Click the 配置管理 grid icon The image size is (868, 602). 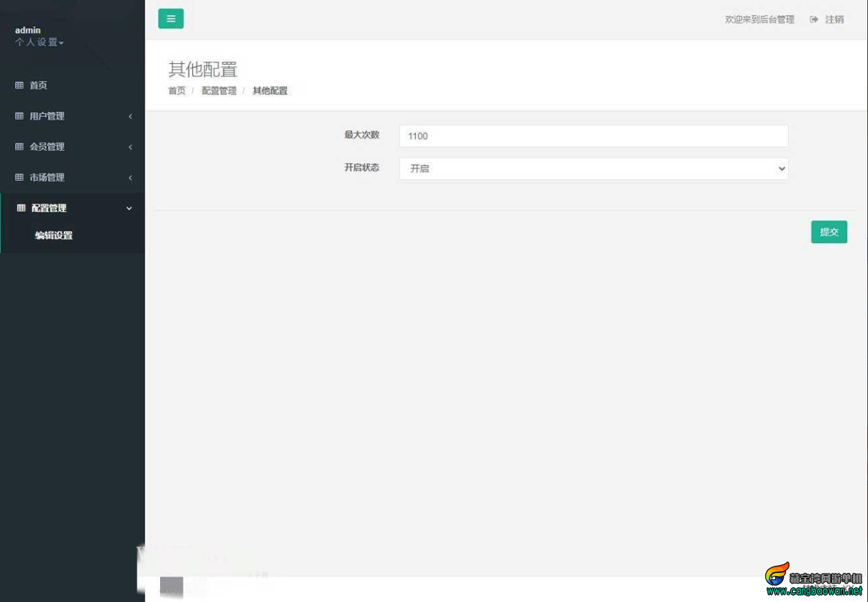21,208
